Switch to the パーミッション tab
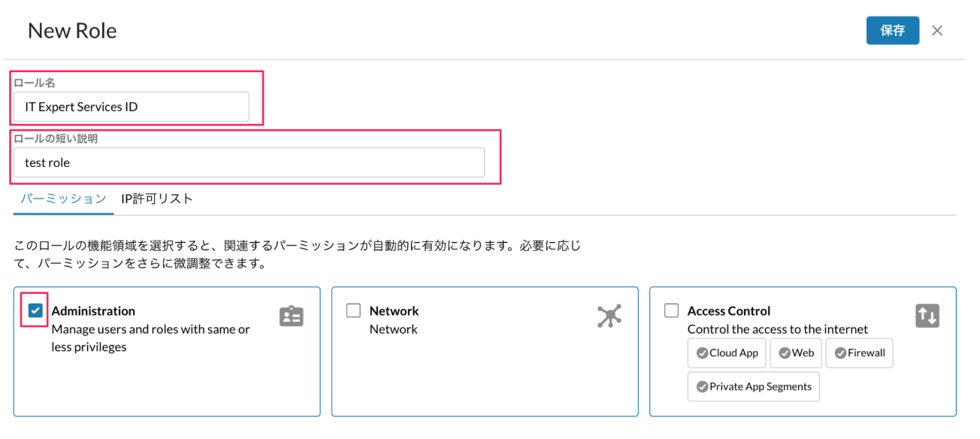 [x=63, y=199]
